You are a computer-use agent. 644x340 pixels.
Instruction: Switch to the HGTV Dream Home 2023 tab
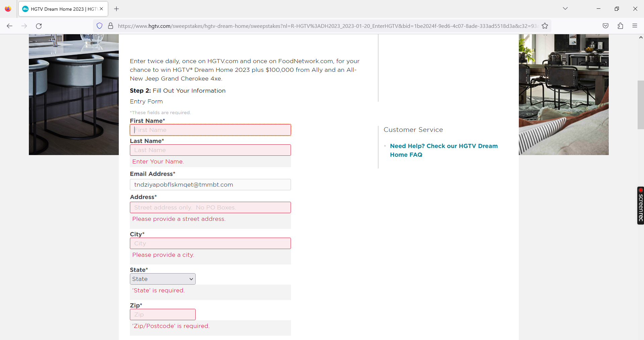(x=60, y=9)
